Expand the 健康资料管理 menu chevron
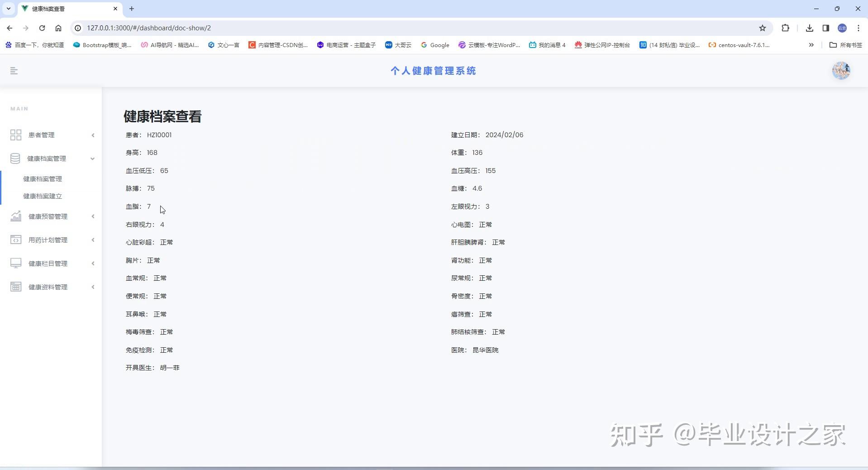This screenshot has height=470, width=868. (93, 287)
